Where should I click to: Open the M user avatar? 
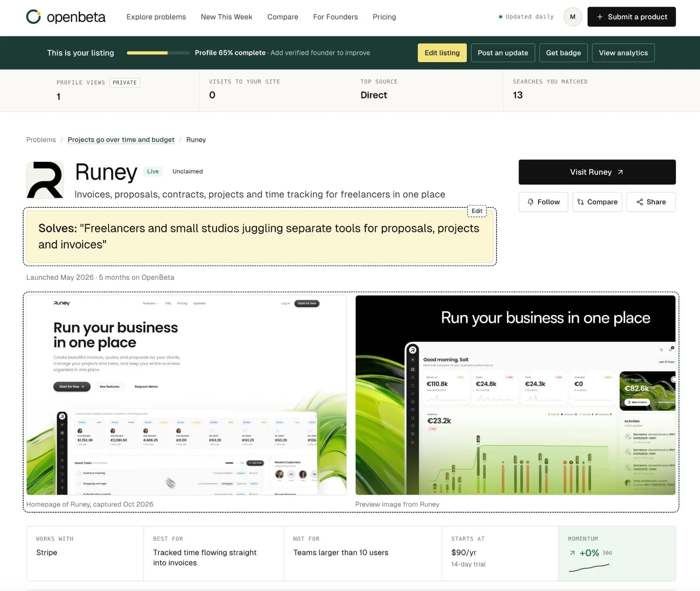click(573, 17)
